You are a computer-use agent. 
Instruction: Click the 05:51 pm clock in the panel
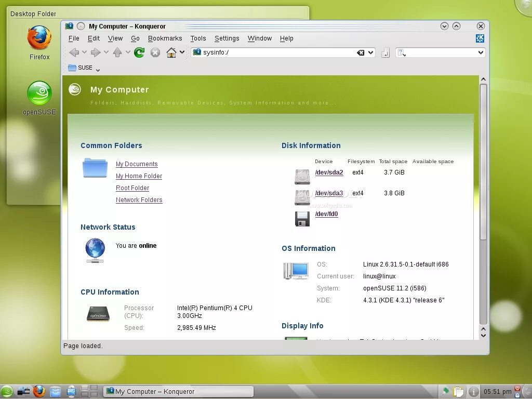coord(497,392)
